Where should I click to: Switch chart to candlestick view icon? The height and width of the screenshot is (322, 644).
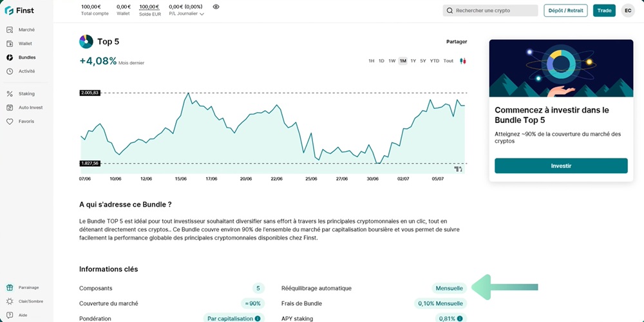click(x=463, y=61)
